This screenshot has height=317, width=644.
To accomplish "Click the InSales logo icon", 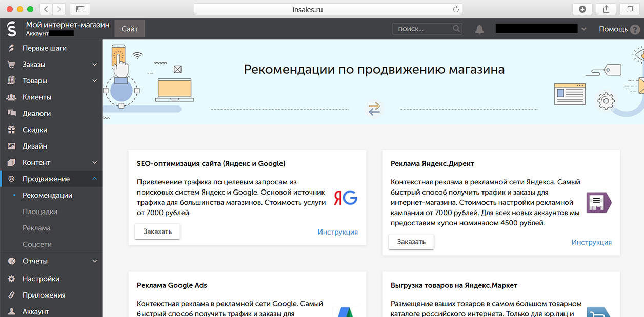I will tap(12, 29).
